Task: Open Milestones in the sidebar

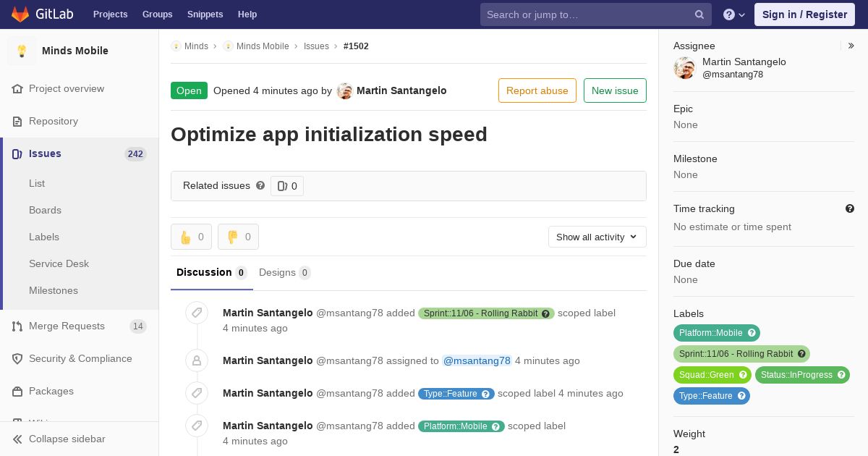Action: click(x=53, y=290)
